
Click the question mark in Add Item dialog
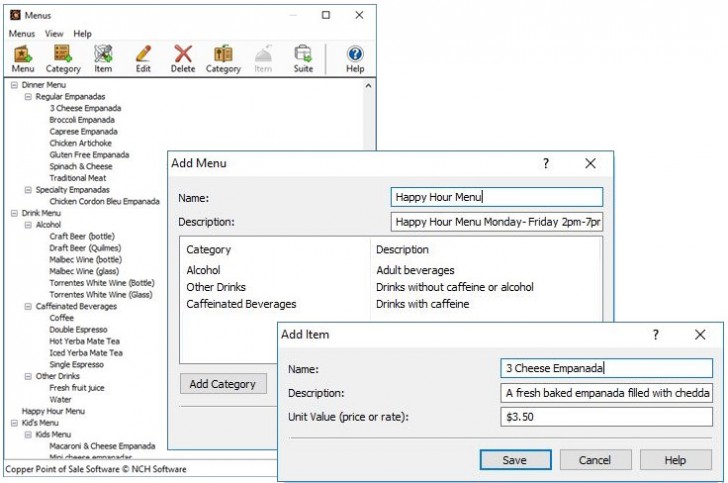pos(656,334)
